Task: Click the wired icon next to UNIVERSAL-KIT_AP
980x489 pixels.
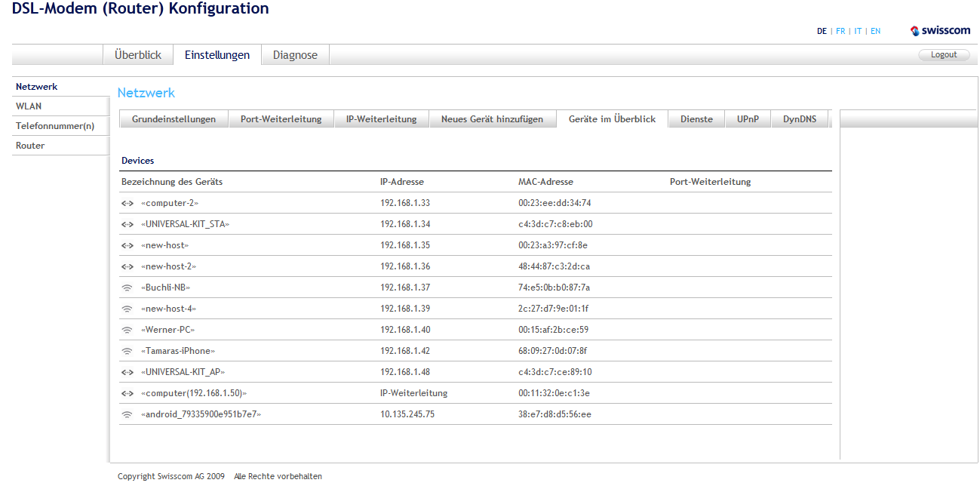Action: click(x=127, y=372)
